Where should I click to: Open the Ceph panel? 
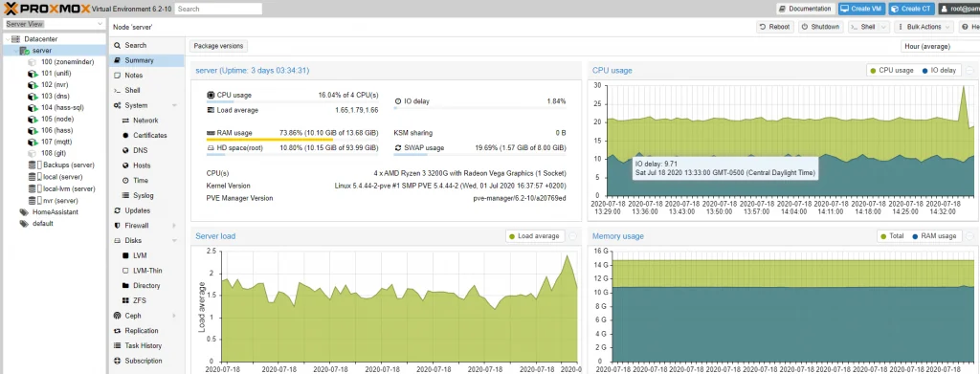coord(132,316)
